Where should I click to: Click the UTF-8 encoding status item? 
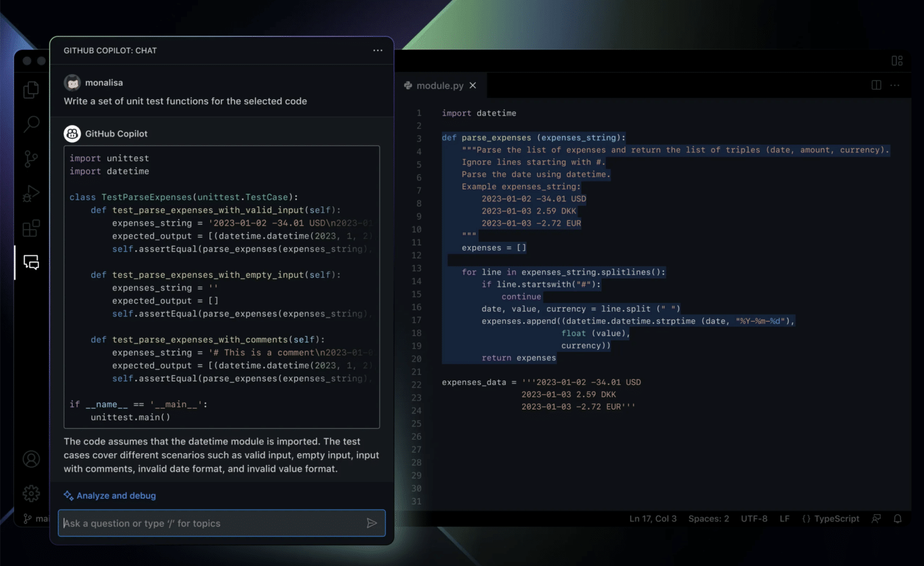(754, 518)
